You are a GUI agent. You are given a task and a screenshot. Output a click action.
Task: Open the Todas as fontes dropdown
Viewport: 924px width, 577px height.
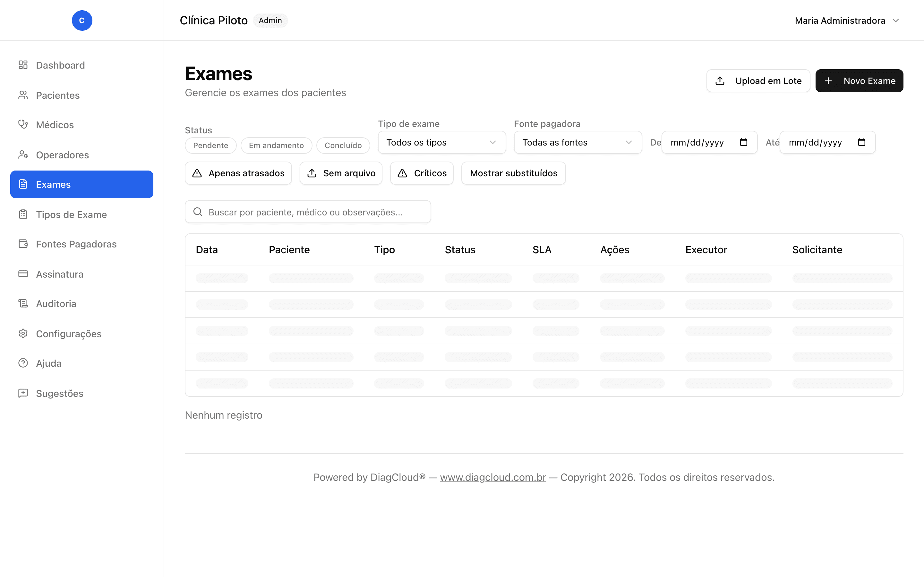pos(578,142)
